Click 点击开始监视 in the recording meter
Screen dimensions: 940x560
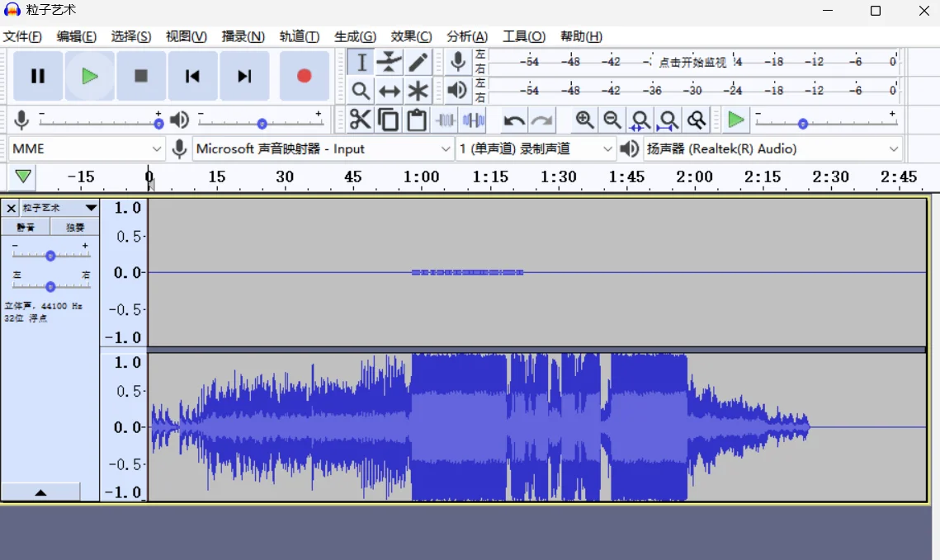click(692, 62)
